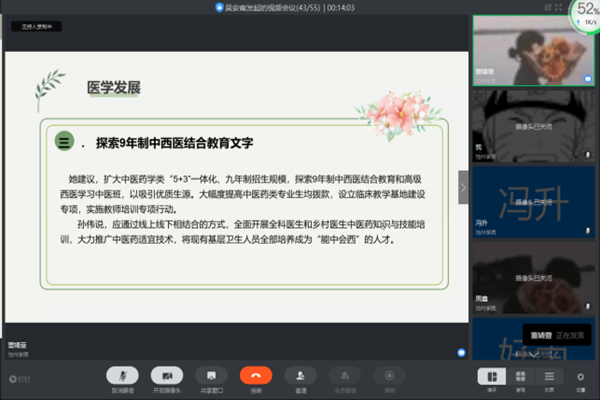Screen dimensions: 600x400
Task: Click the record icon in the toolbar
Action: (x=389, y=375)
